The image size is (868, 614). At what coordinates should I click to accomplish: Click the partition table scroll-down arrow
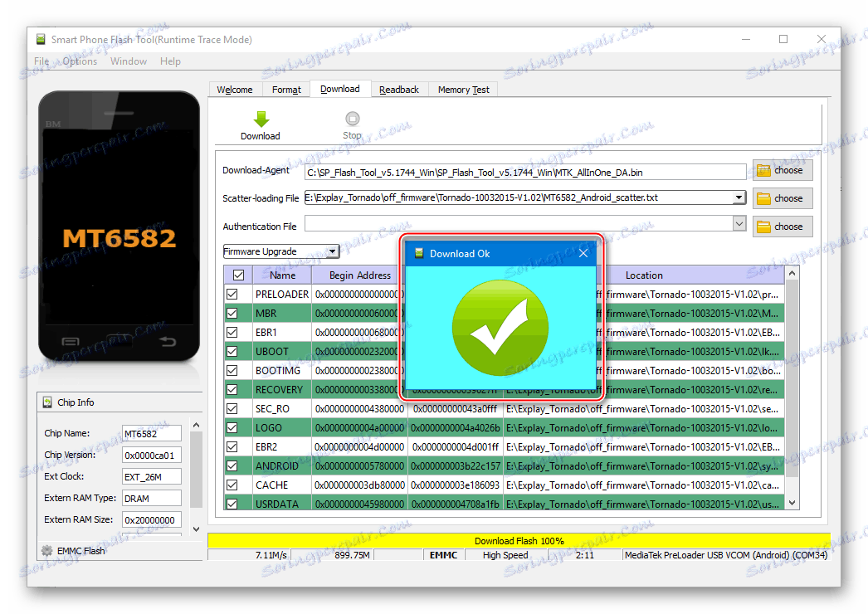point(792,503)
